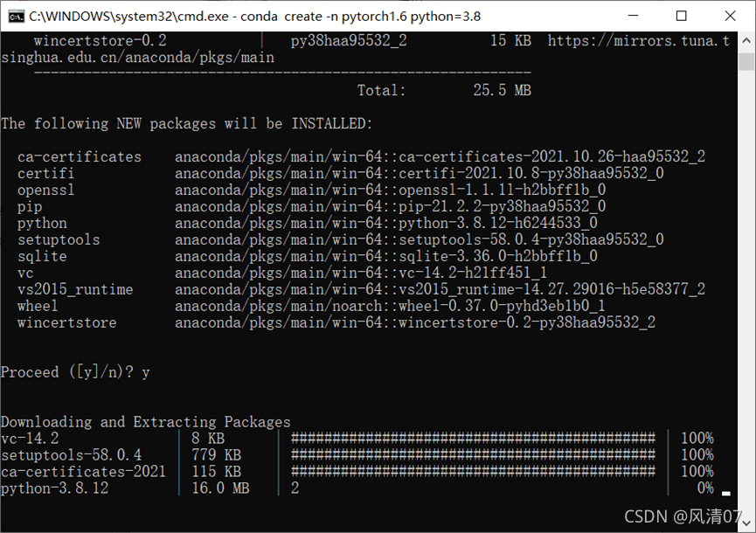Click the 'Downloading and Extracting Packages' heading

click(146, 422)
